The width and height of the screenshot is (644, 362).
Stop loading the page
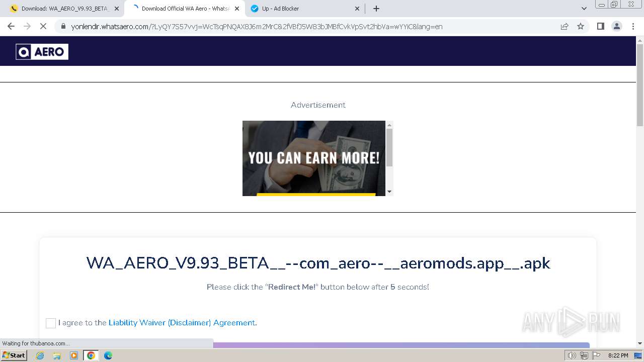pyautogui.click(x=43, y=26)
